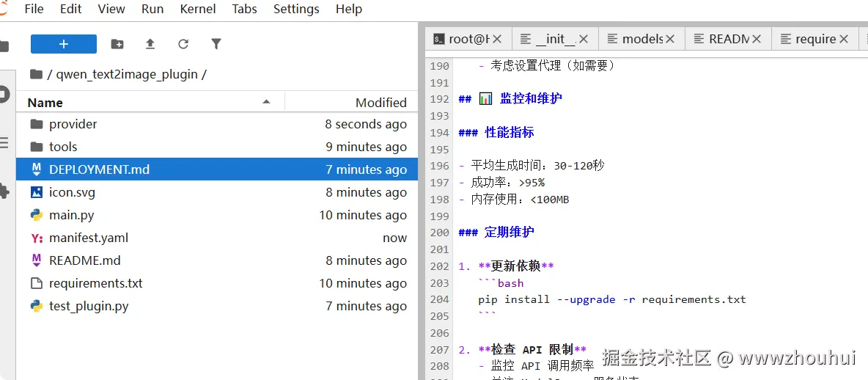This screenshot has height=380, width=868.
Task: Click the 性能指标 heading on line 194
Action: [510, 132]
